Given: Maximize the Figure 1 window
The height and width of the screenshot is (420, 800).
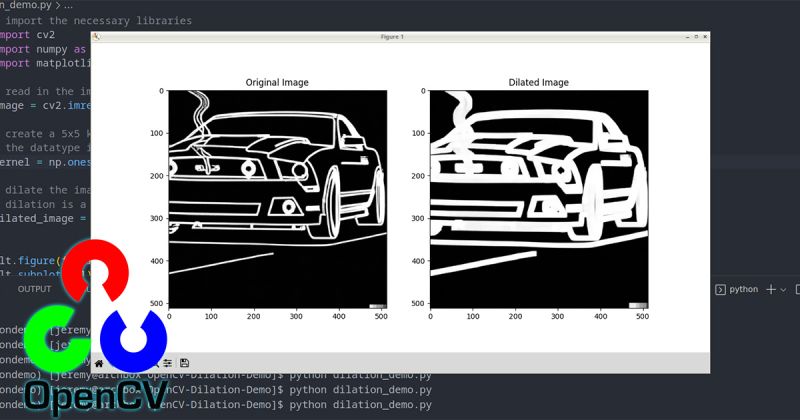Looking at the screenshot, I should pyautogui.click(x=696, y=37).
